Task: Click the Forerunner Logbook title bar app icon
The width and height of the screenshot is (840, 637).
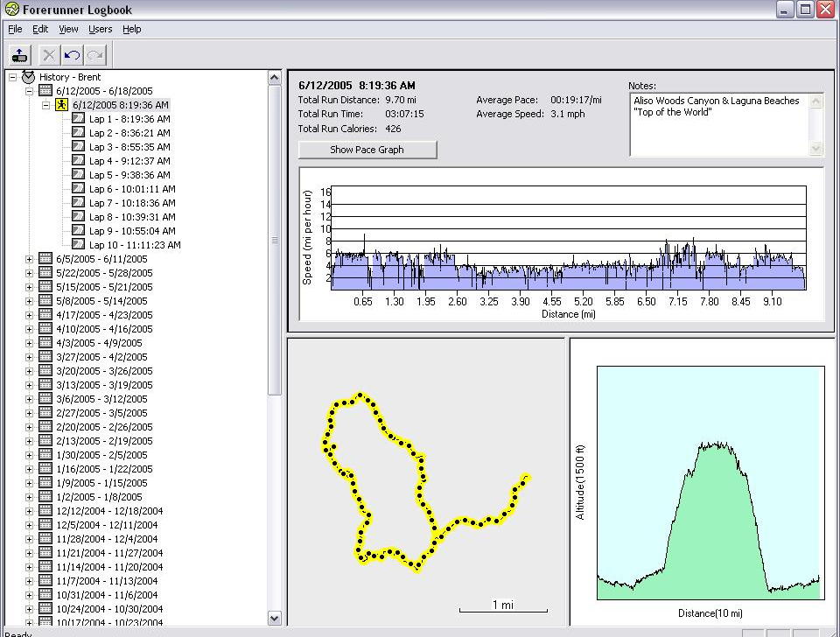Action: coord(11,9)
